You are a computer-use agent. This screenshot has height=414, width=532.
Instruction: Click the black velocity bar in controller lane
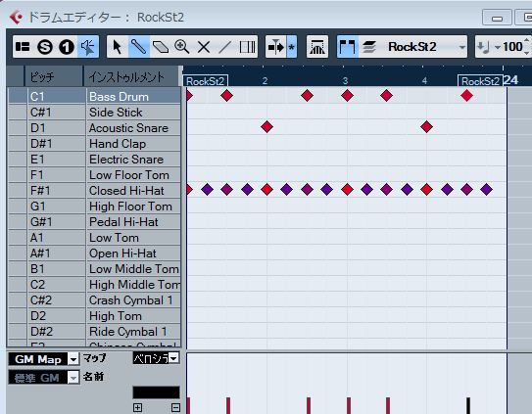(468, 405)
